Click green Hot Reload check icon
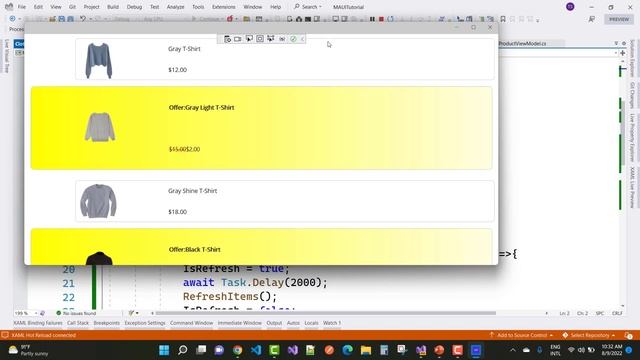Image resolution: width=640 pixels, height=360 pixels. click(293, 39)
